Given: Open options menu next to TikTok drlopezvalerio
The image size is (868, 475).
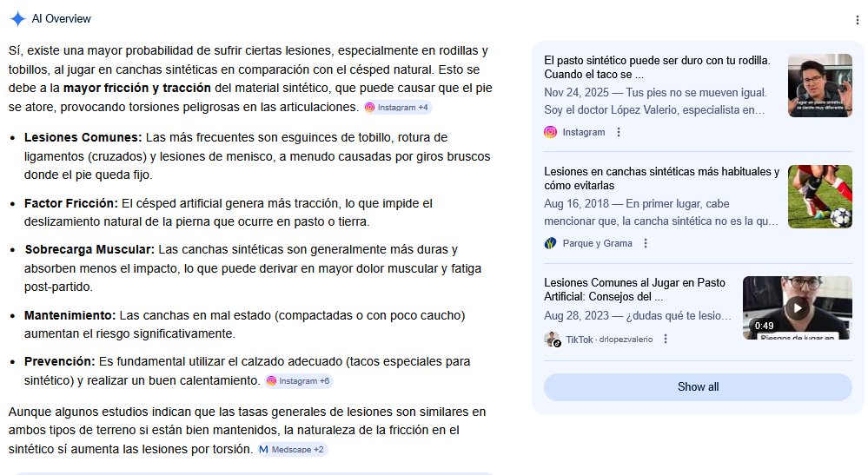Looking at the screenshot, I should click(666, 339).
